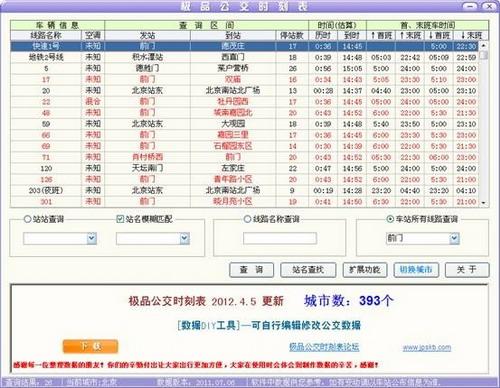The image size is (500, 388).
Task: Select the 车站所有线路查询 radio button
Action: coord(390,219)
